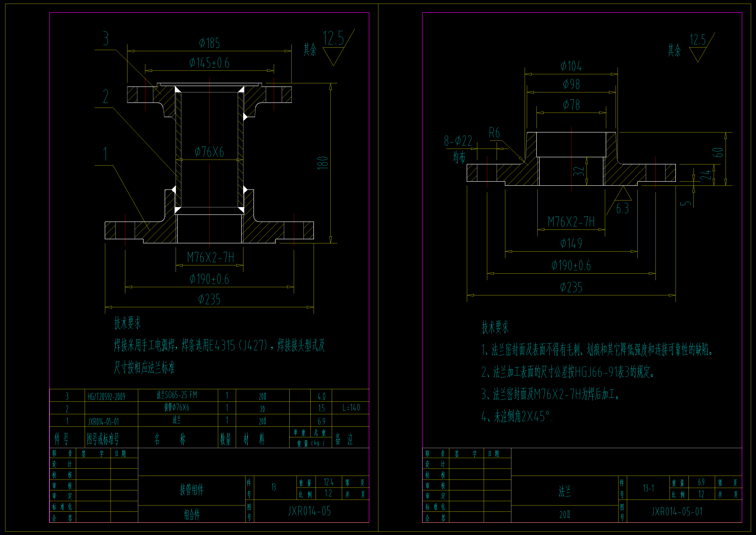The height and width of the screenshot is (535, 756).
Task: Select the "Φ78" dimension text
Action: point(571,105)
